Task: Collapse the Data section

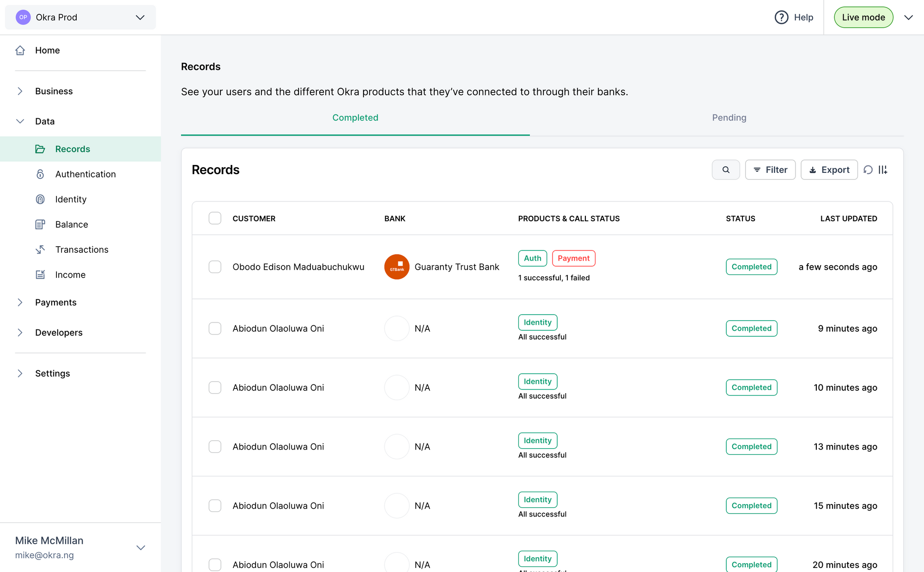Action: pos(20,121)
